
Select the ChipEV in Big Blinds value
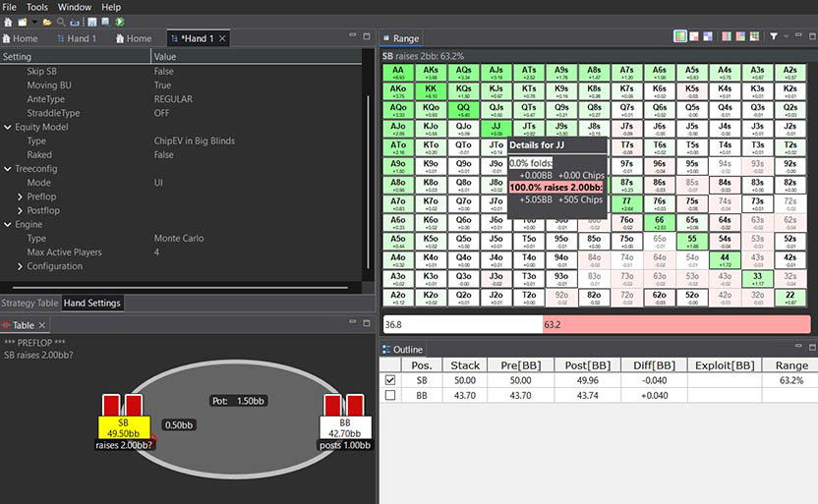(x=194, y=140)
